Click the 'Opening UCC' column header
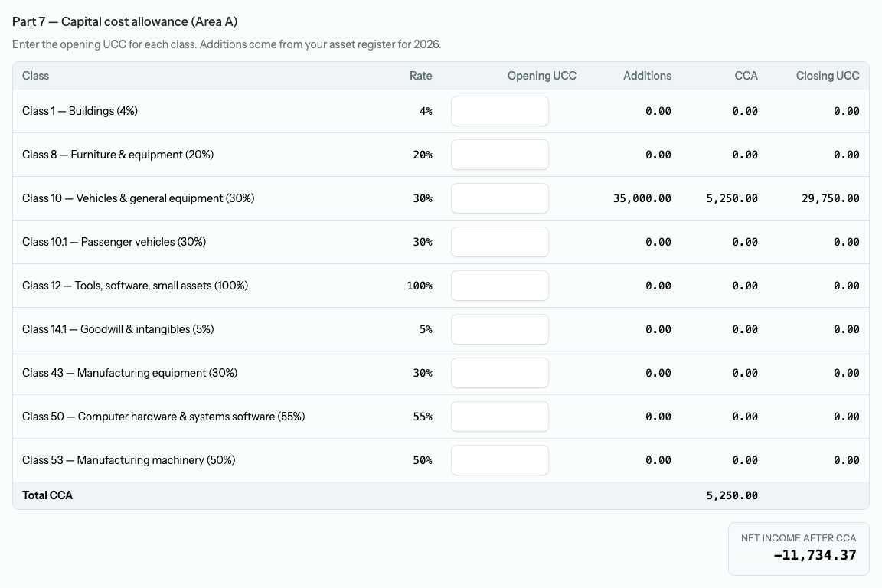Image resolution: width=882 pixels, height=588 pixels. [x=542, y=76]
